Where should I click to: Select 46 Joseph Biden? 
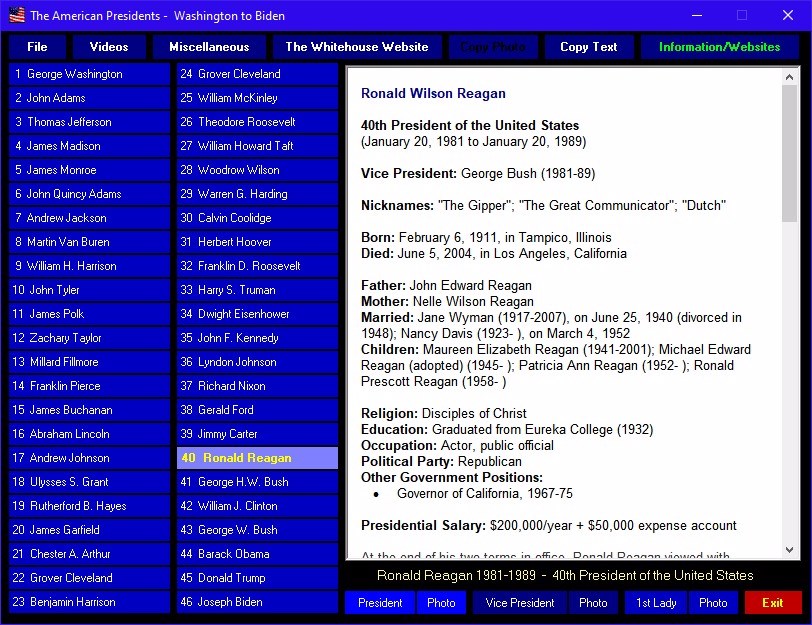[257, 602]
